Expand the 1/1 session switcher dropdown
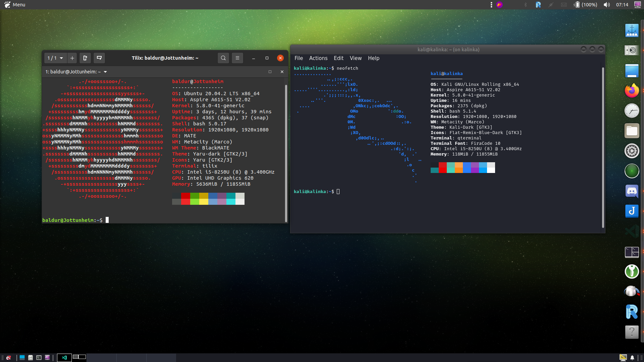This screenshot has width=644, height=362. [x=56, y=58]
